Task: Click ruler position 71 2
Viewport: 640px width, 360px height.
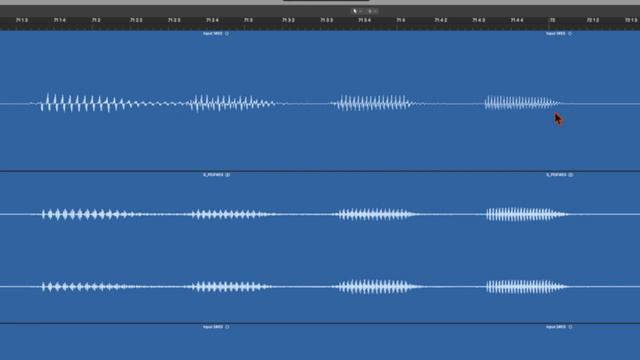Action: 96,20
